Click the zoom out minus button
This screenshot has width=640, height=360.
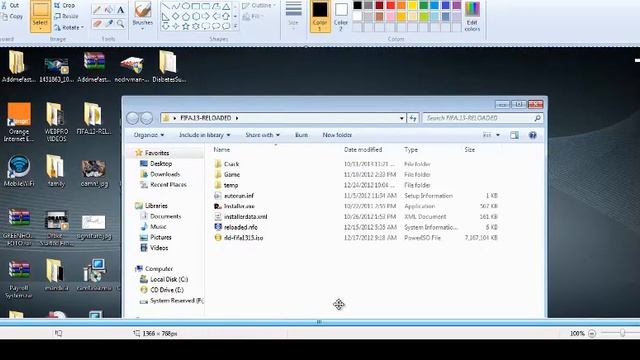coord(592,333)
